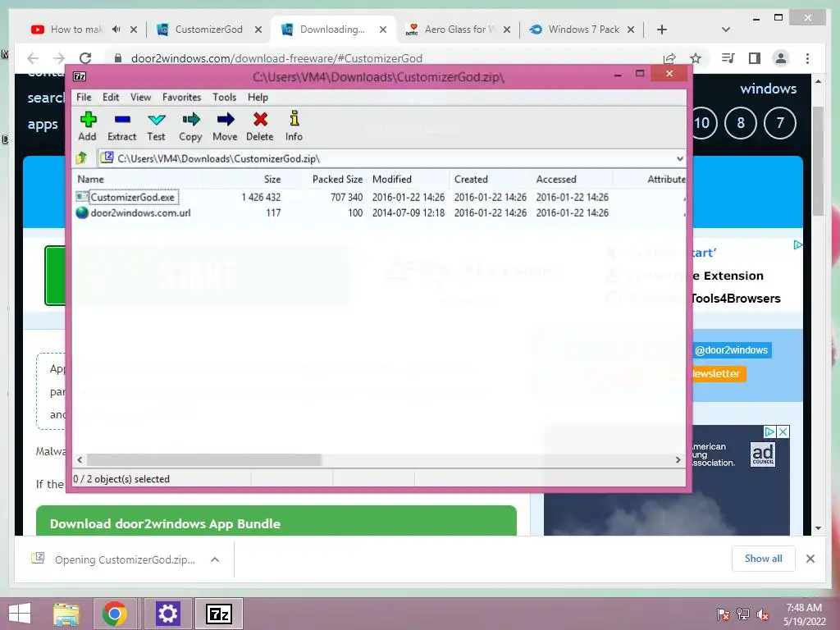Open the File menu in 7-Zip

click(84, 97)
